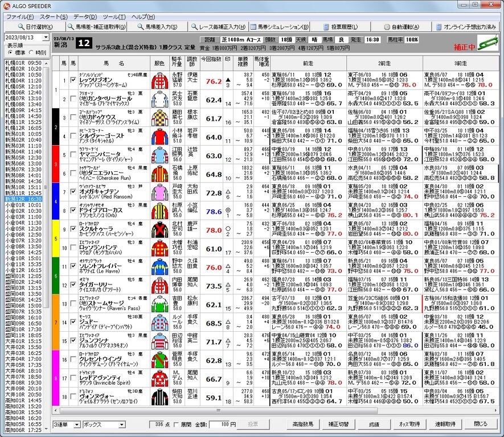The image size is (504, 437).
Task: Click the jockey silks icon for シルヴァーゴースト
Action: pyautogui.click(x=159, y=137)
